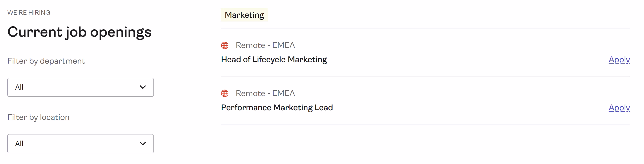The width and height of the screenshot is (644, 164).
Task: Click the "Current job openings" heading
Action: tap(79, 32)
